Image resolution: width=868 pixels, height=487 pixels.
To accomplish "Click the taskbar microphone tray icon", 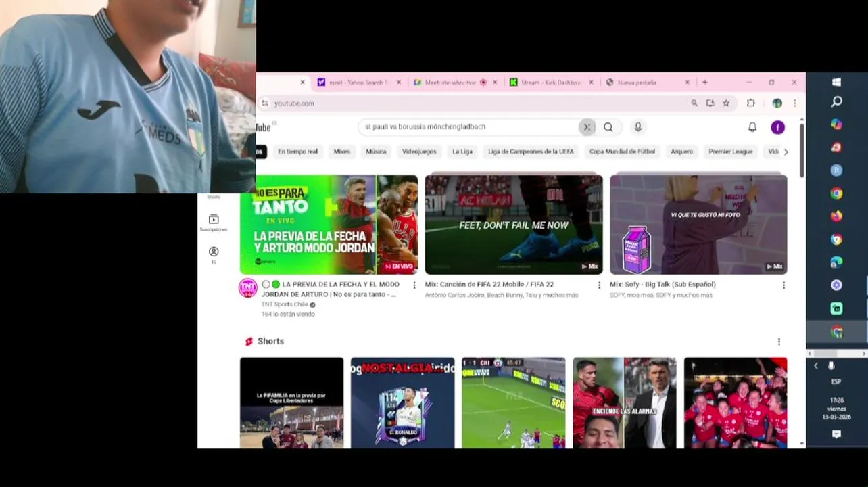I will tap(831, 366).
